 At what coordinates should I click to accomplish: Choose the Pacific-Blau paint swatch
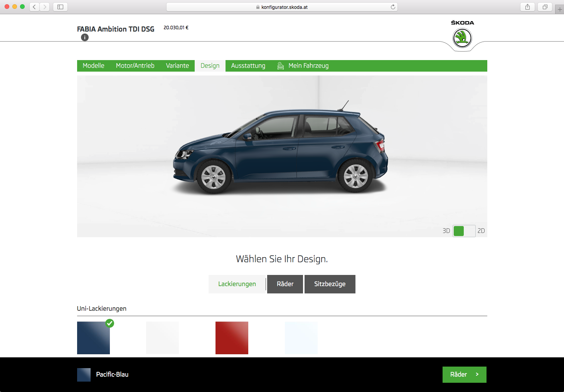93,338
